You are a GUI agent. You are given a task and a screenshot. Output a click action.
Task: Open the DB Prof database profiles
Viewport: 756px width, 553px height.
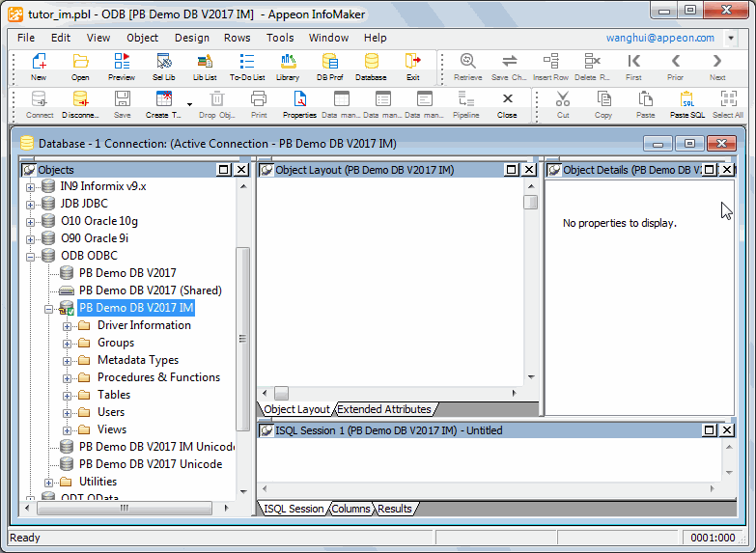tap(330, 67)
